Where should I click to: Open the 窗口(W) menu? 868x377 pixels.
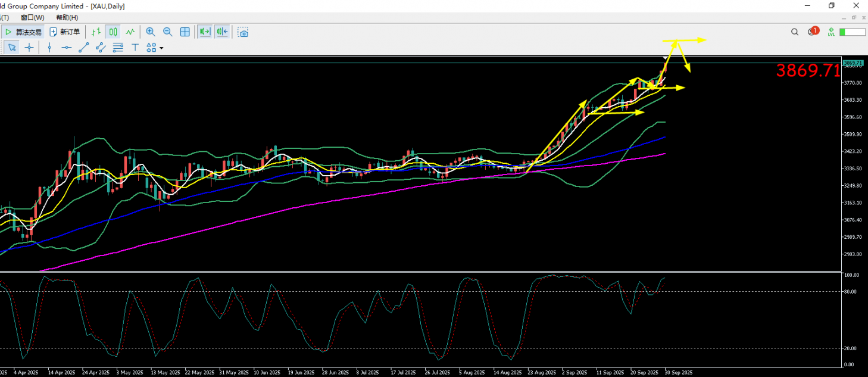[x=34, y=17]
